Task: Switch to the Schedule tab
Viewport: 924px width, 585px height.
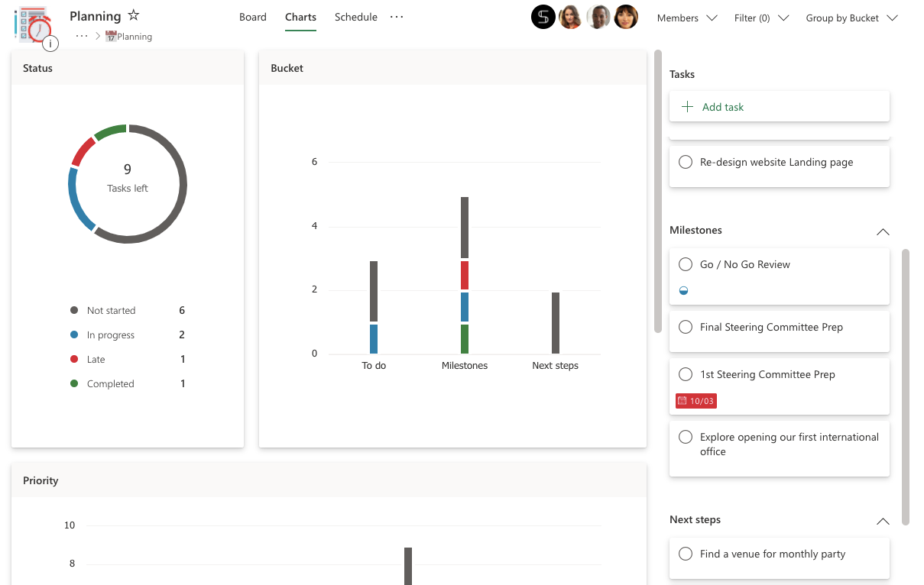Action: click(x=356, y=17)
